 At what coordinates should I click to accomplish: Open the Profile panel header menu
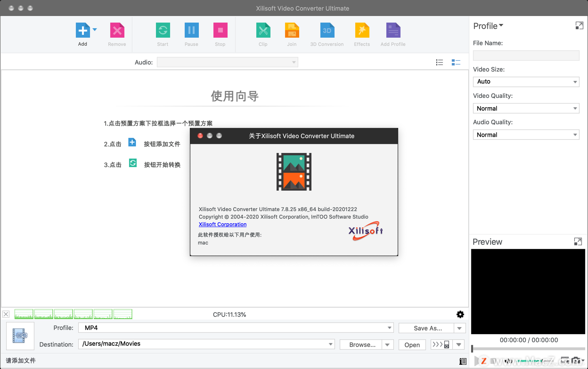click(x=488, y=26)
